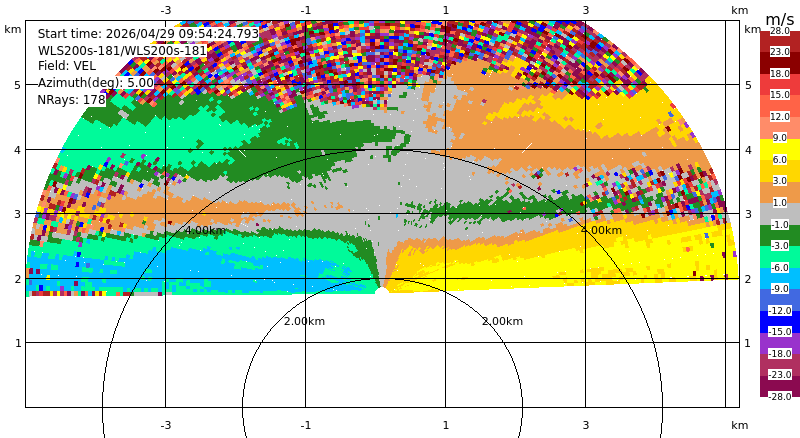This screenshot has height=438, width=800.
Task: Click the bottom axis tick label -3
Action: pos(165,425)
